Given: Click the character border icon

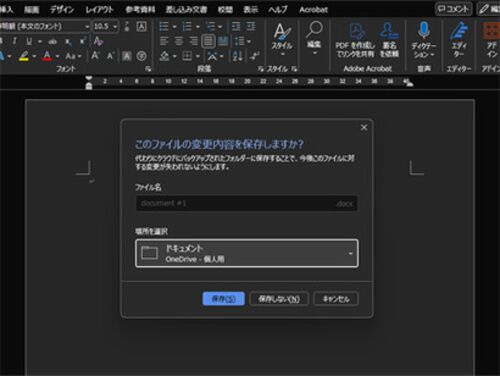Looking at the screenshot, I should pyautogui.click(x=142, y=26).
